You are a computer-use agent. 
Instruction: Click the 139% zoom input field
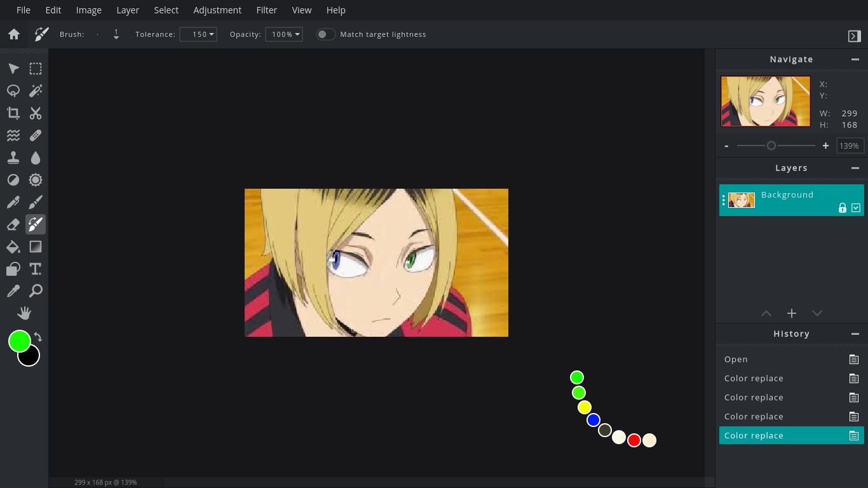(x=850, y=146)
